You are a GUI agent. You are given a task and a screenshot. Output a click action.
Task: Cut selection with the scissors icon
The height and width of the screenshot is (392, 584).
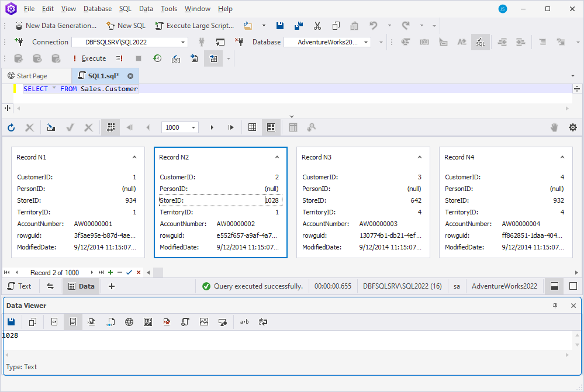[317, 26]
